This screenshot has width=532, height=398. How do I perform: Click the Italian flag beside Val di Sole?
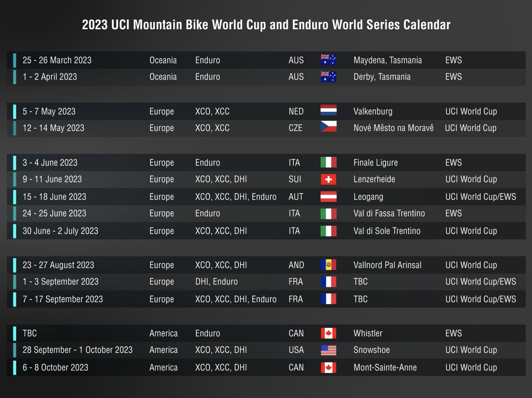pyautogui.click(x=328, y=231)
